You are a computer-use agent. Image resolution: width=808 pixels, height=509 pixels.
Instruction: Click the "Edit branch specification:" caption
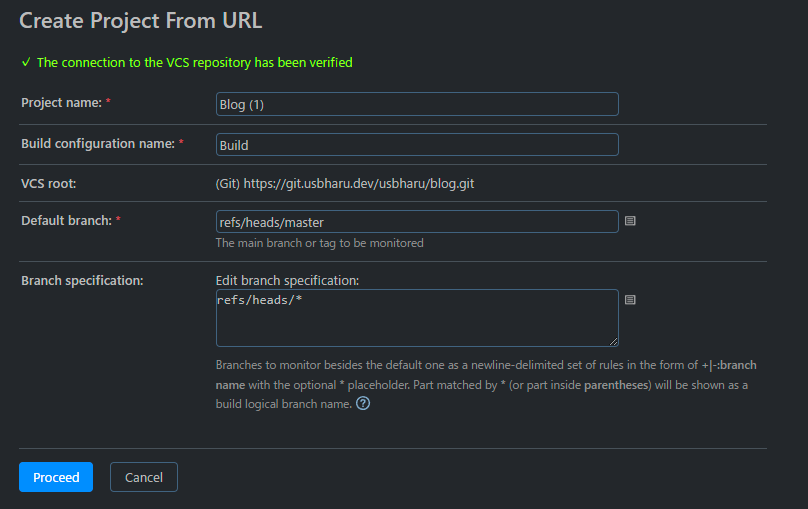(287, 280)
